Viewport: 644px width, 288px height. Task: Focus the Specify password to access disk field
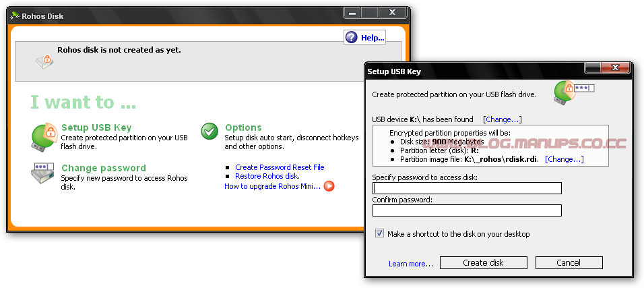click(x=467, y=188)
